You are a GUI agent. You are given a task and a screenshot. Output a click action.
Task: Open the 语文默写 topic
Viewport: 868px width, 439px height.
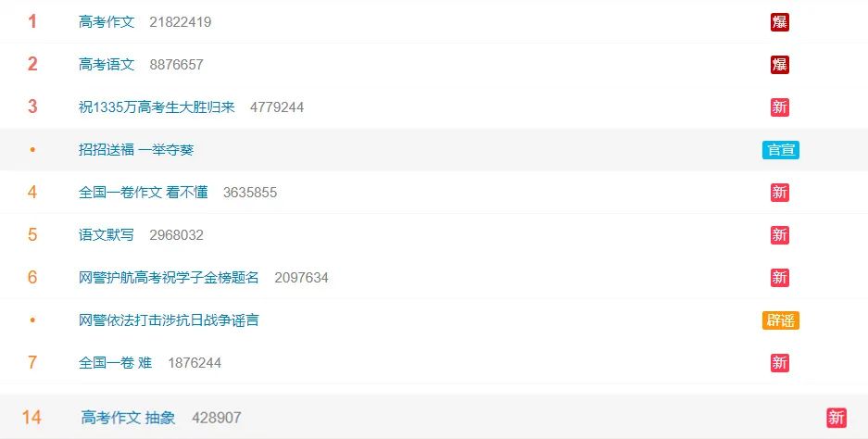click(x=107, y=235)
